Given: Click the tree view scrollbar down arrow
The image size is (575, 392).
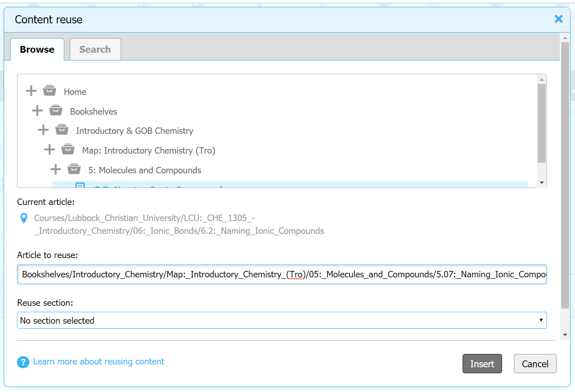Looking at the screenshot, I should 542,182.
